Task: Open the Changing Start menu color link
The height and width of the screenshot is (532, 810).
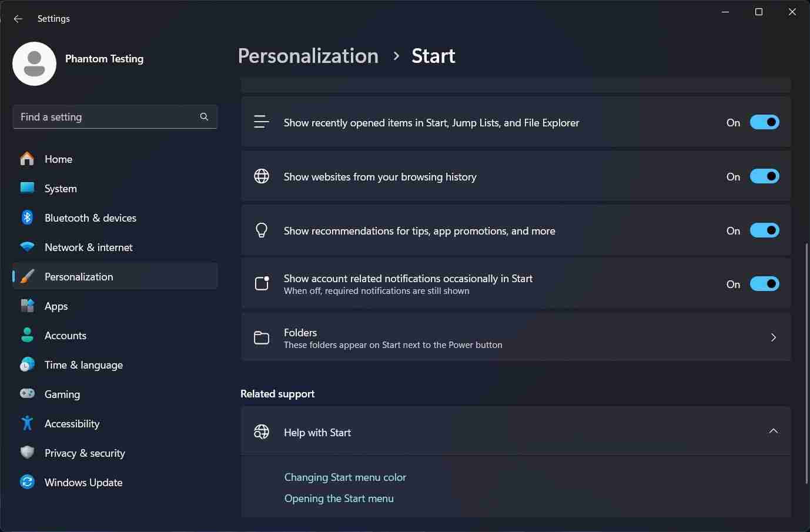Action: pos(345,477)
